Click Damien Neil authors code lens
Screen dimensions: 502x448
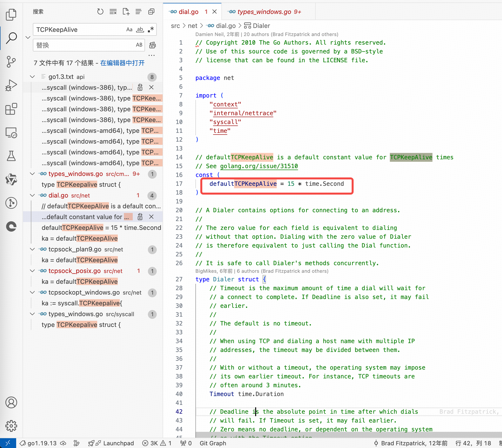pos(267,34)
